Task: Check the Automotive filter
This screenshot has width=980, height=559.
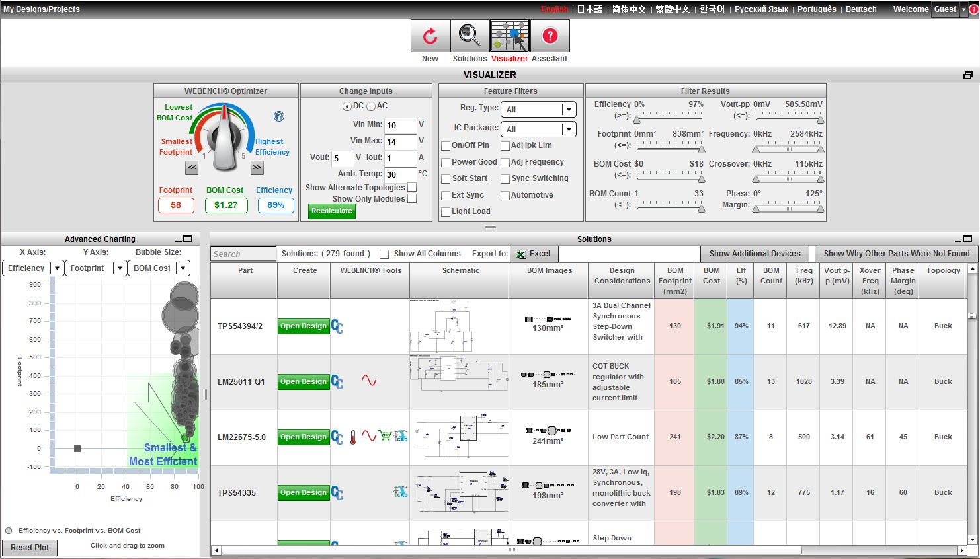Action: [x=505, y=196]
